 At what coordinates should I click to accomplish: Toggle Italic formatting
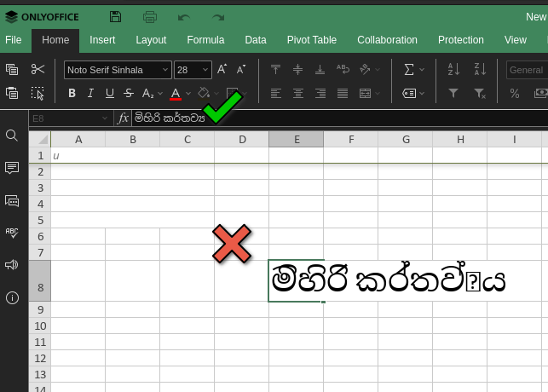tap(90, 93)
